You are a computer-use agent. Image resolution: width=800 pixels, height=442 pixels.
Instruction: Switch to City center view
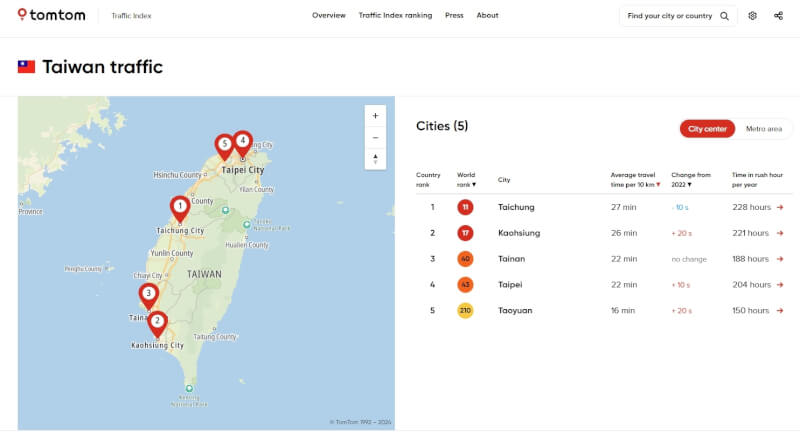coord(707,129)
